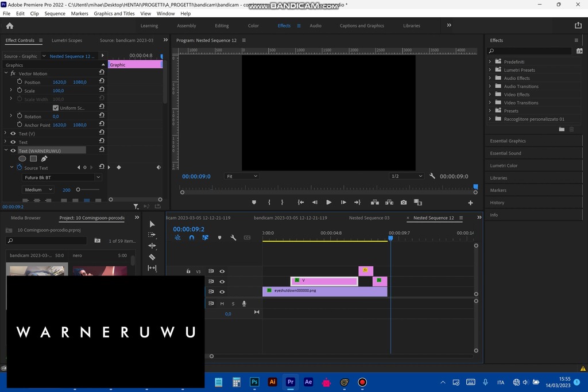Image resolution: width=588 pixels, height=392 pixels.
Task: Open the Lumetri Color panel
Action: (504, 165)
